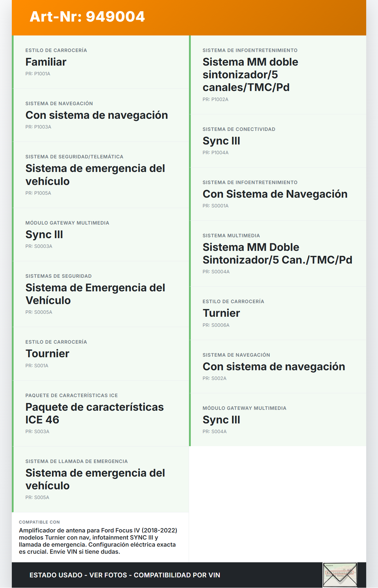
Task: Click the VIN envelope icon in footer
Action: pyautogui.click(x=340, y=575)
